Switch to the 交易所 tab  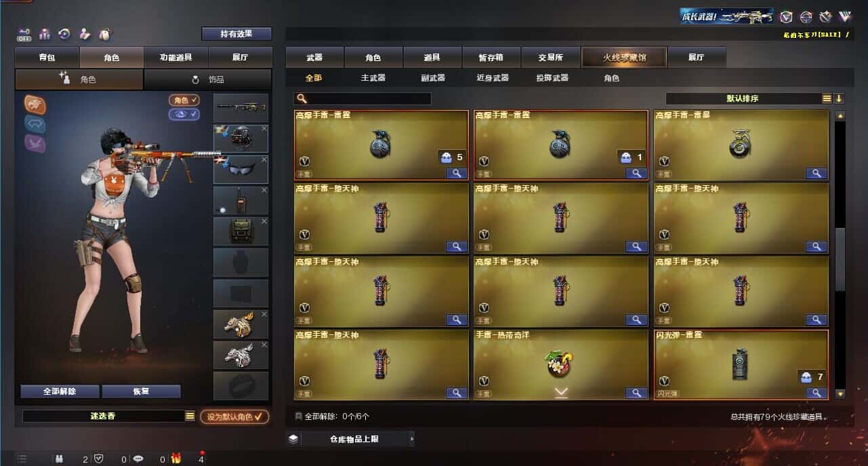tap(551, 58)
